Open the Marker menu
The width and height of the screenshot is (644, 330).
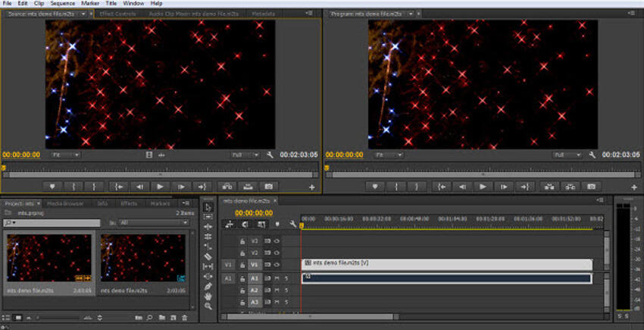(90, 3)
